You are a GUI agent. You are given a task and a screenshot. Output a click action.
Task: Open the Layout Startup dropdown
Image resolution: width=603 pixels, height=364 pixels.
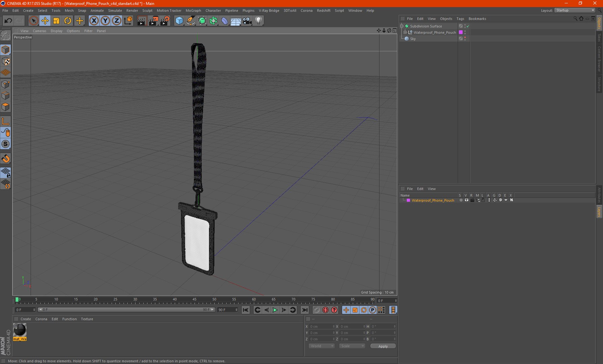coord(575,10)
